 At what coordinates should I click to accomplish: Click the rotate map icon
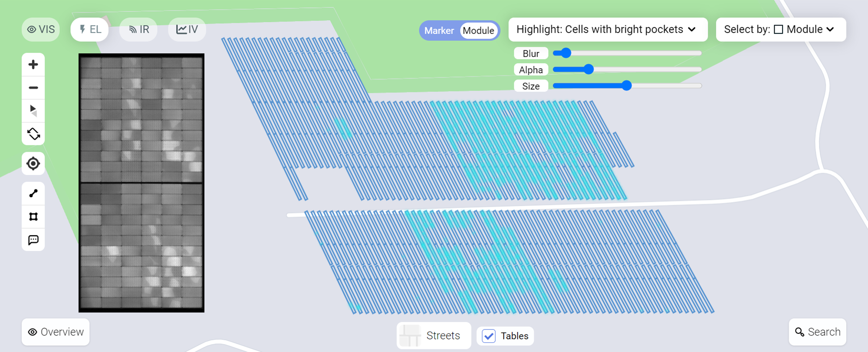tap(33, 134)
